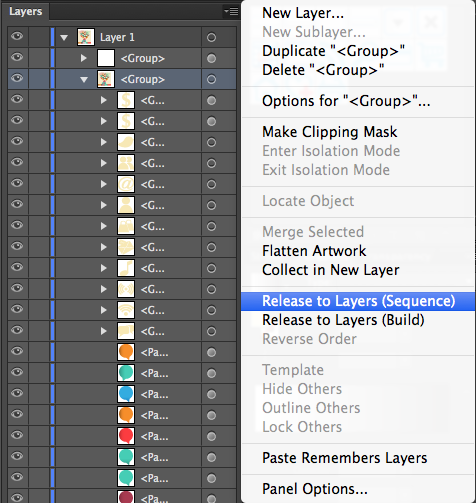
Task: Choose Release to Layers (Build)
Action: (343, 320)
